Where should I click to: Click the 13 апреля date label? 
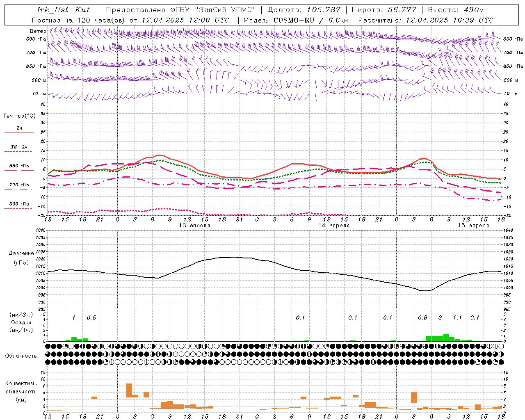[x=194, y=226]
